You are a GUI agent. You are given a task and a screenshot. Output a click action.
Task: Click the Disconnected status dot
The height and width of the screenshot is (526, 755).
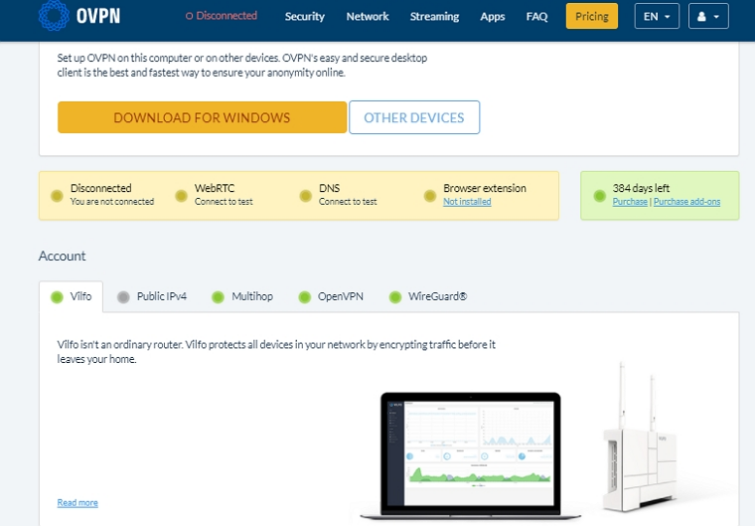[57, 196]
